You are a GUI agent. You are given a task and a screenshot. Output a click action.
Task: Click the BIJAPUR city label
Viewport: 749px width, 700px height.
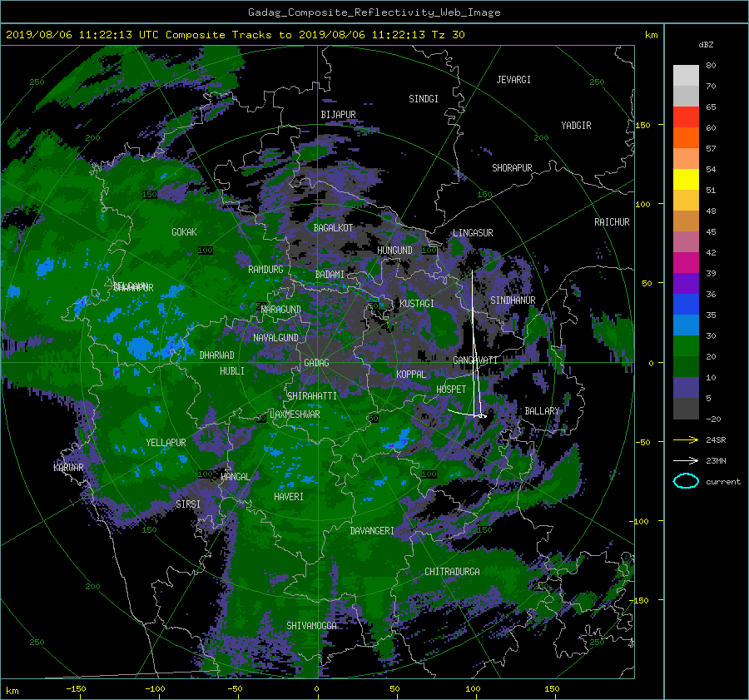tap(338, 115)
